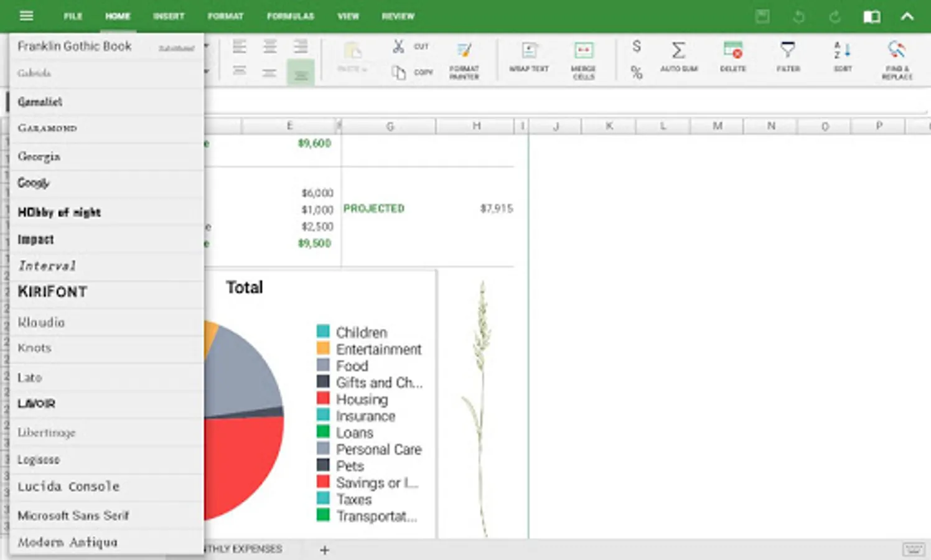Click the Entertainment legend entry
The width and height of the screenshot is (931, 560).
(369, 349)
